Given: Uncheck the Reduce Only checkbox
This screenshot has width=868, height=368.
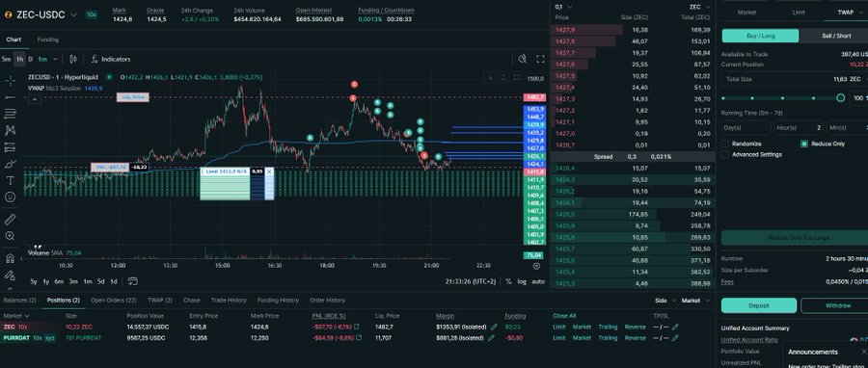Looking at the screenshot, I should tap(803, 144).
